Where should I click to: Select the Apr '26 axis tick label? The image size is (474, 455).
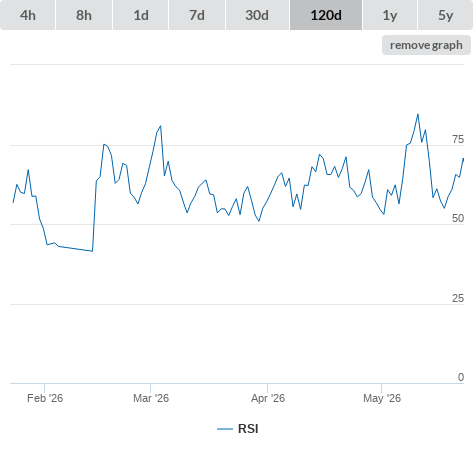(x=268, y=398)
